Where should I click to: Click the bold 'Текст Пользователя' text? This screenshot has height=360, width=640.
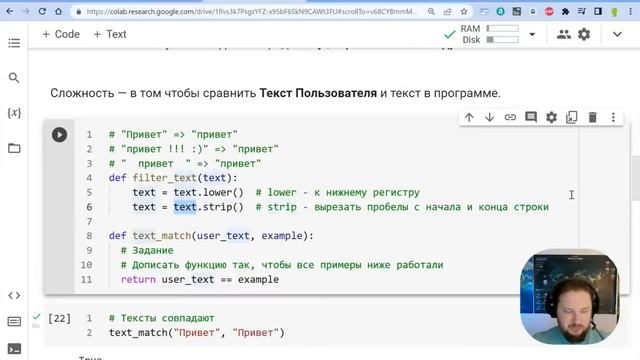318,93
